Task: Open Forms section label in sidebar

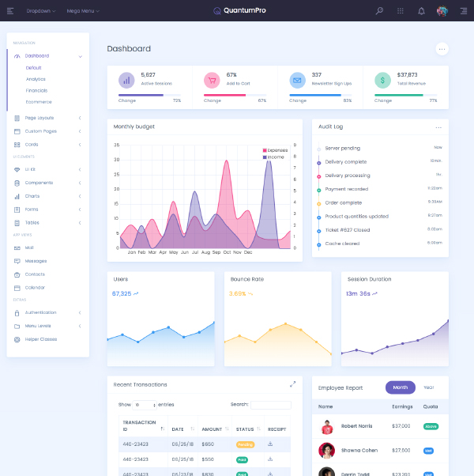Action: pyautogui.click(x=32, y=210)
